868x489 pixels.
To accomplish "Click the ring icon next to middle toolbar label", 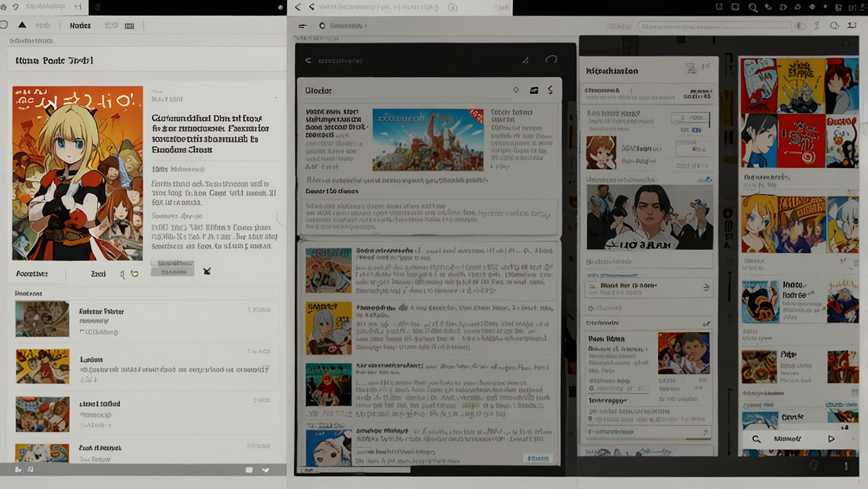I will [322, 26].
